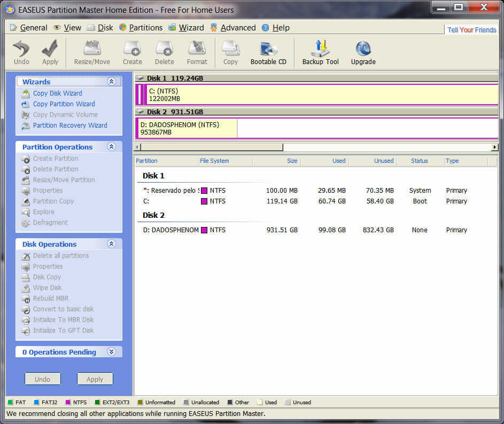Sort by the Used column header
Viewport: 504px width, 424px height.
pos(324,161)
